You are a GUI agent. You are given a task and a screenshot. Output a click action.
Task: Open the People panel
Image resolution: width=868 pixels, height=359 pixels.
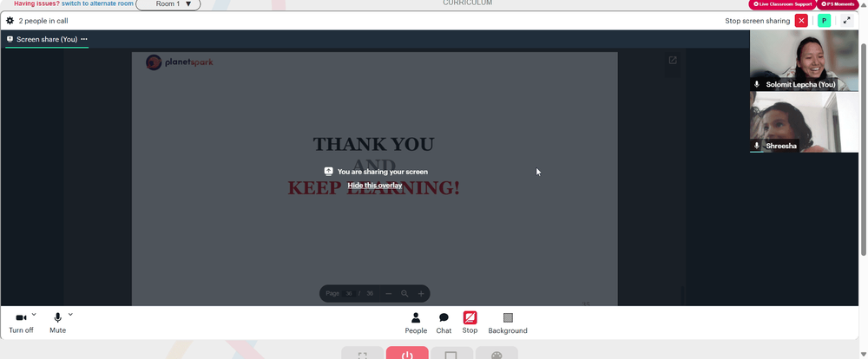pyautogui.click(x=416, y=323)
